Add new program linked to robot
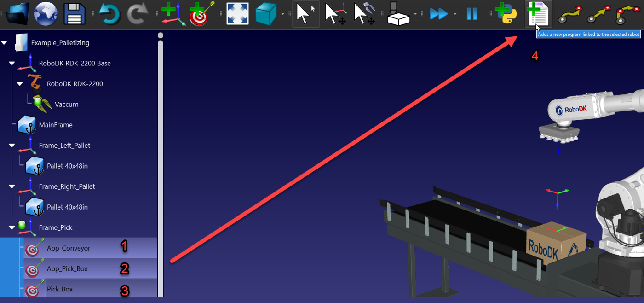The height and width of the screenshot is (303, 644). click(x=537, y=14)
